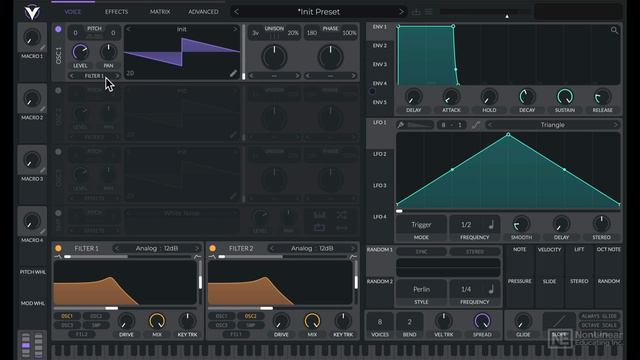Image resolution: width=640 pixels, height=360 pixels.
Task: Switch to Effects tab
Action: pyautogui.click(x=116, y=12)
